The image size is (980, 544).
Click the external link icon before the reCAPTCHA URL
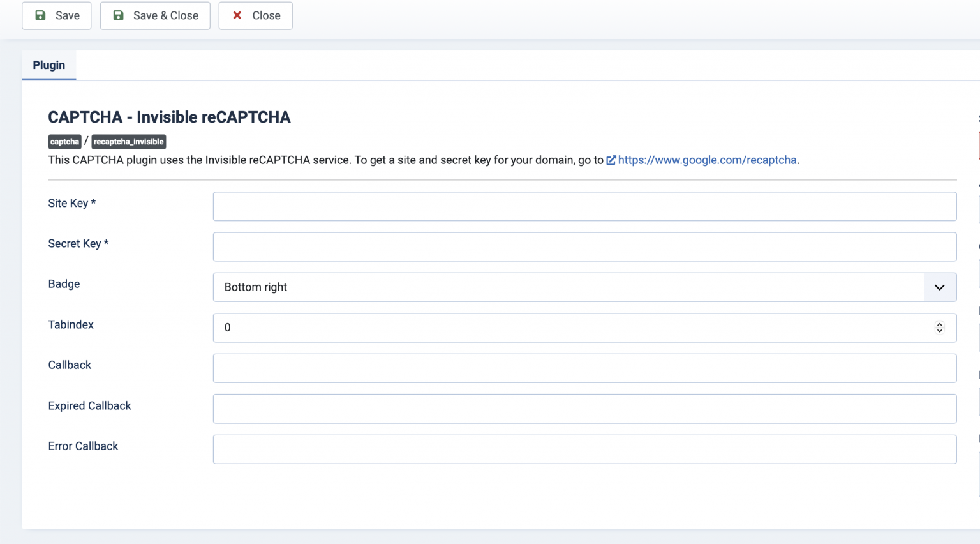611,160
